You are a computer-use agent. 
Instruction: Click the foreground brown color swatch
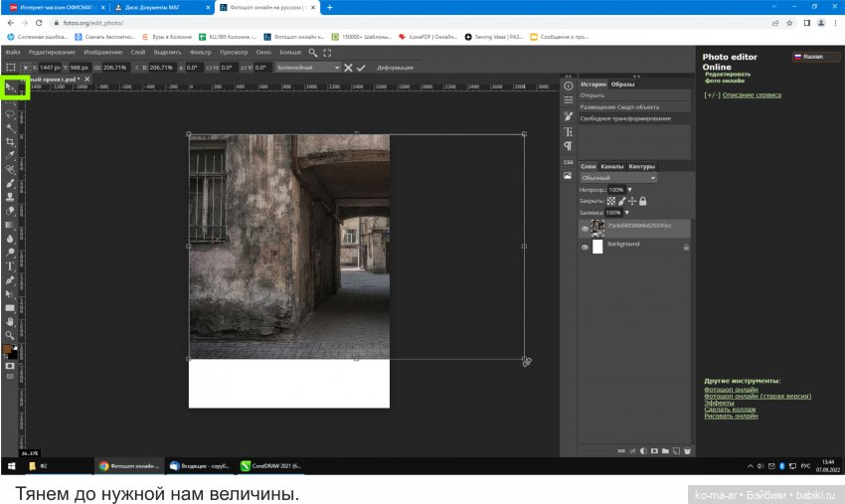coord(8,350)
